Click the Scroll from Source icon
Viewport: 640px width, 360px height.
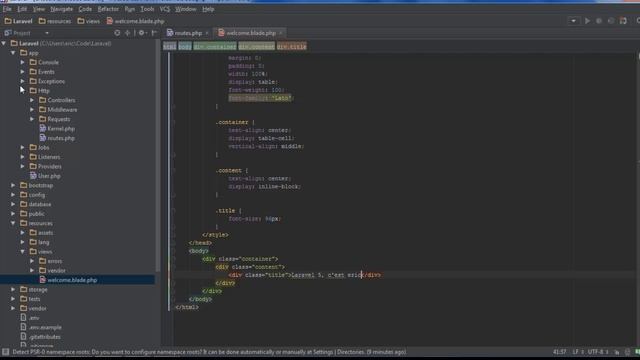117,33
